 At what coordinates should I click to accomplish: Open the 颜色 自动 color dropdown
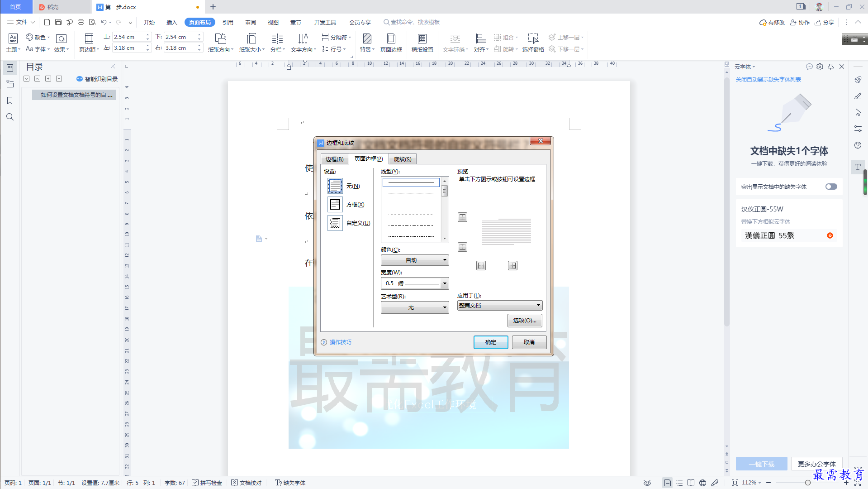[415, 260]
